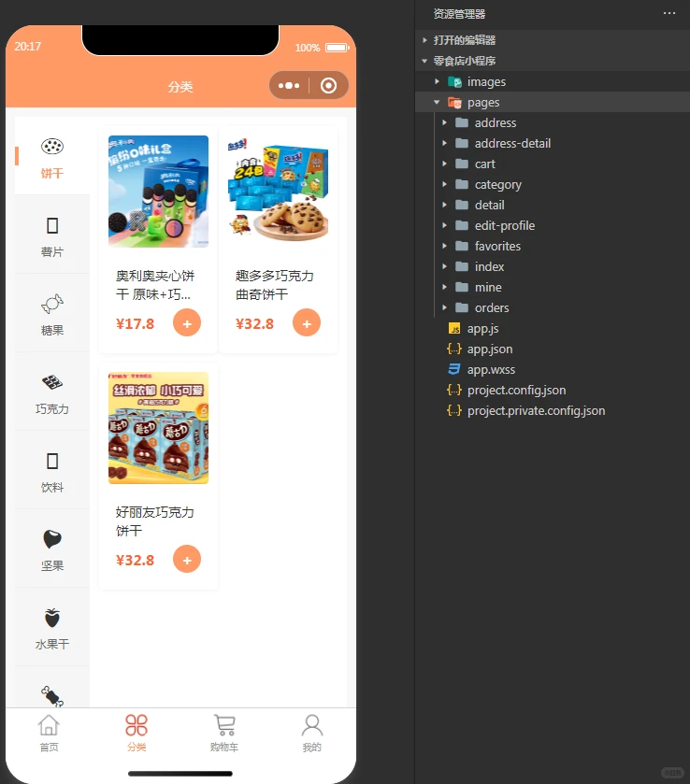
Task: Expand the images folder arrow
Action: pos(437,81)
